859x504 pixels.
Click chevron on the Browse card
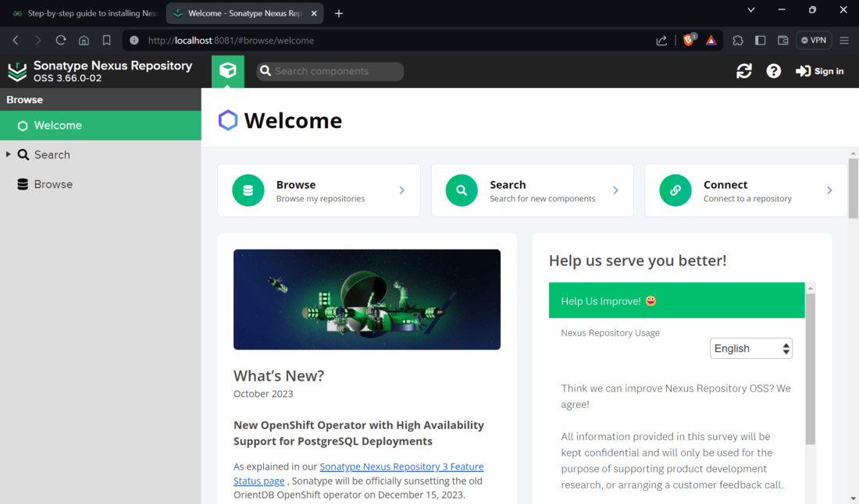402,190
